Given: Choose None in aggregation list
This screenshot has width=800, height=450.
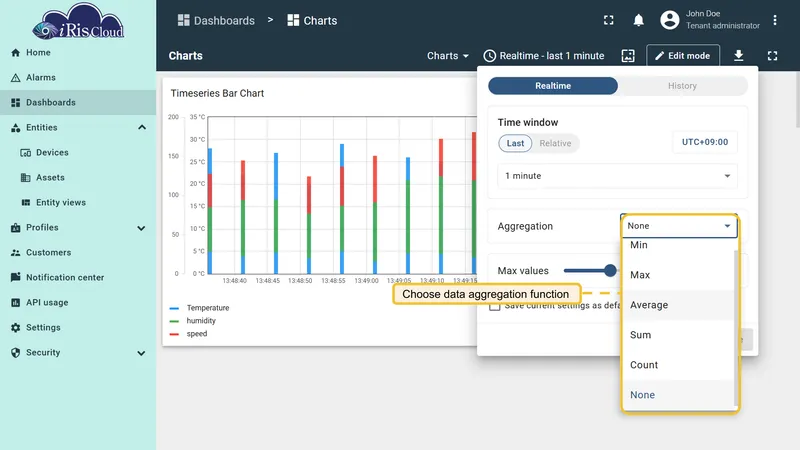Looking at the screenshot, I should (x=678, y=395).
